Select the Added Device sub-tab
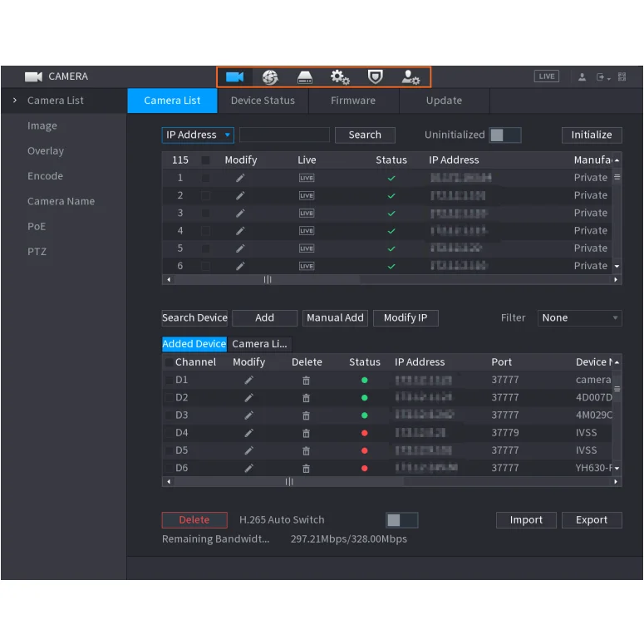This screenshot has height=644, width=644. pyautogui.click(x=194, y=344)
